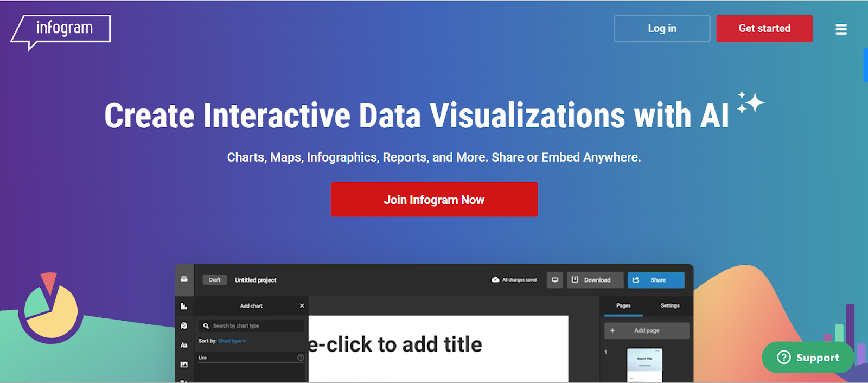
Task: Click the search magnifier icon
Action: (206, 326)
